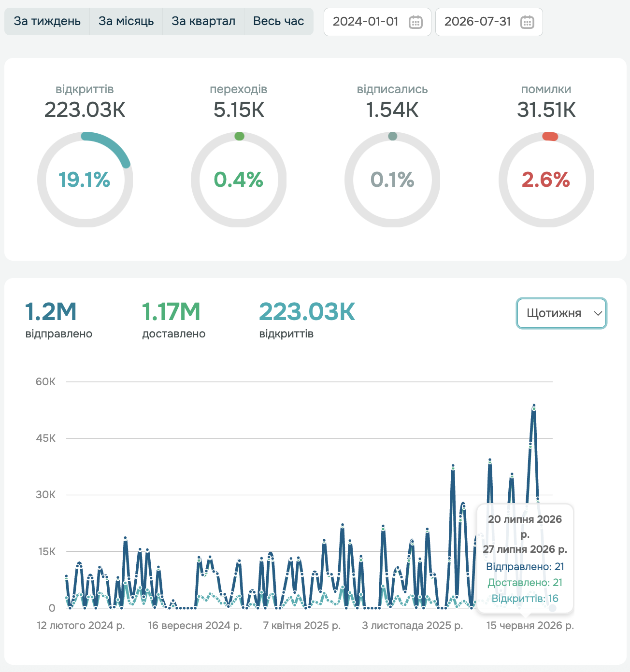The height and width of the screenshot is (672, 630).
Task: Show statistics for Весь час
Action: (279, 21)
